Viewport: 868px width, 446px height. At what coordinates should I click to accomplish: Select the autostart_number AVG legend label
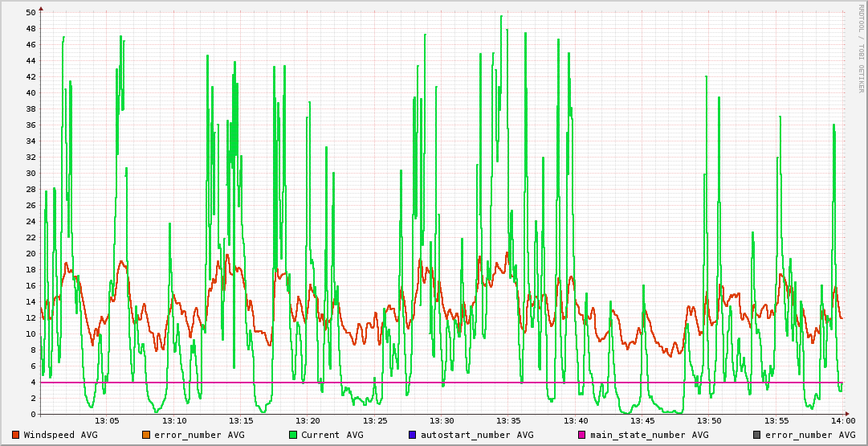click(x=477, y=435)
